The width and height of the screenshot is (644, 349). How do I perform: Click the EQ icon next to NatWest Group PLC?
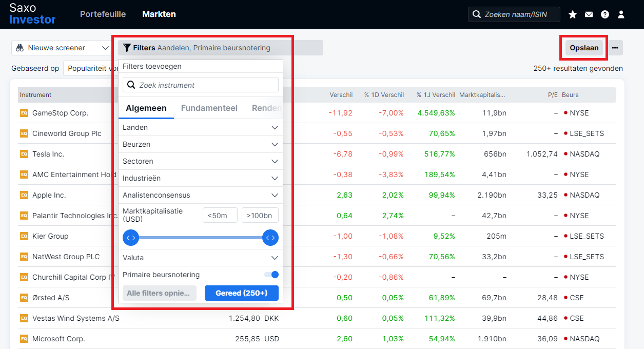click(24, 257)
